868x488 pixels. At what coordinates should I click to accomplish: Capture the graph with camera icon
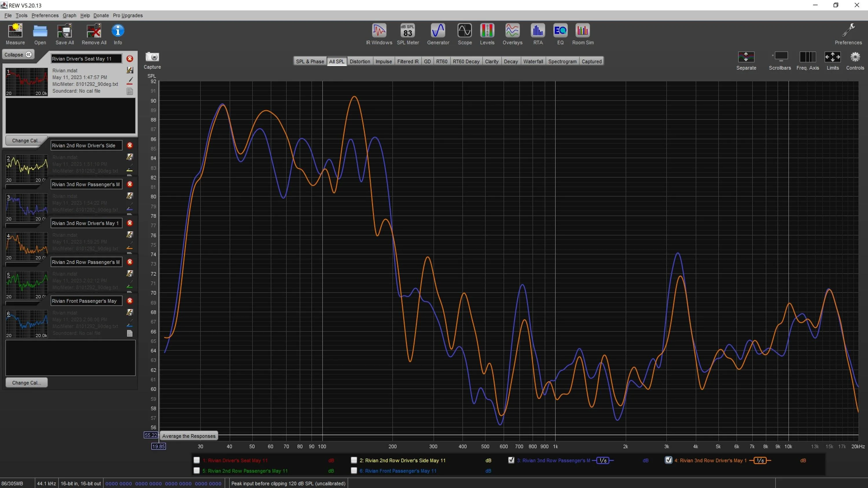pyautogui.click(x=152, y=57)
